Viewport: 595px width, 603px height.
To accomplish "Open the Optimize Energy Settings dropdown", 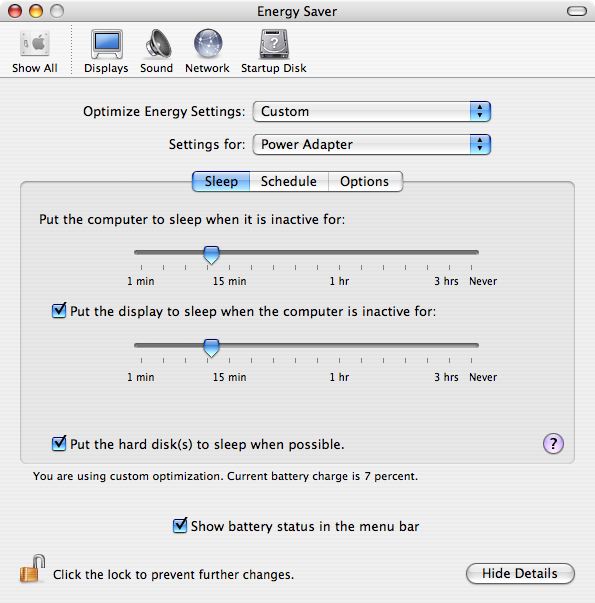I will click(372, 112).
